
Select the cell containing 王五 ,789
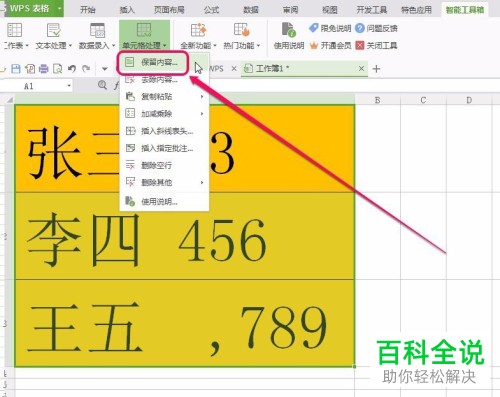[185, 323]
